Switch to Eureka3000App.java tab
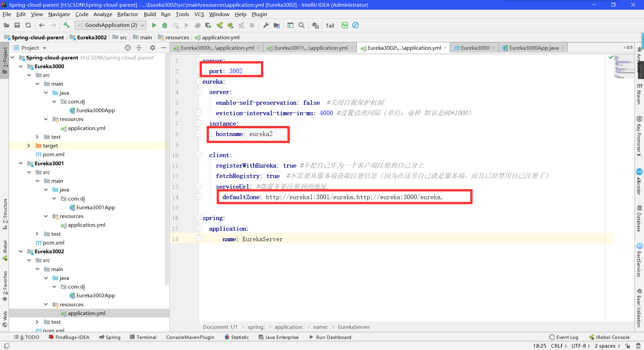The height and width of the screenshot is (350, 644). pyautogui.click(x=534, y=48)
